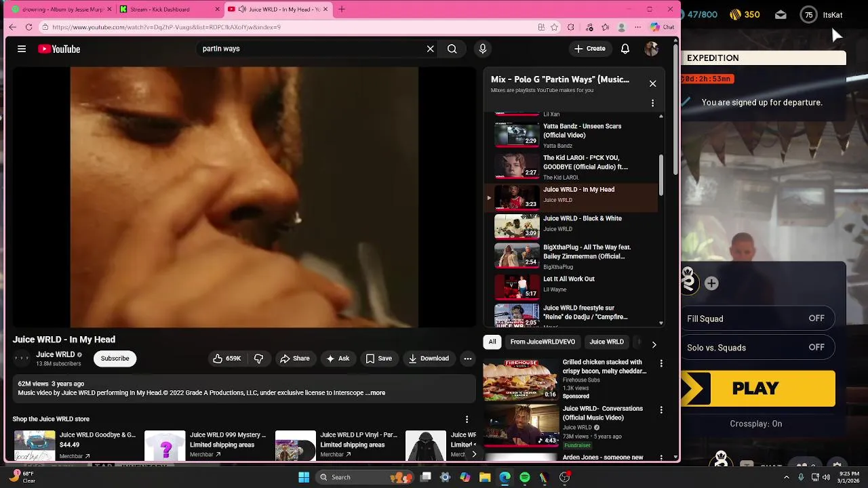Show hidden system tray icons

click(787, 477)
